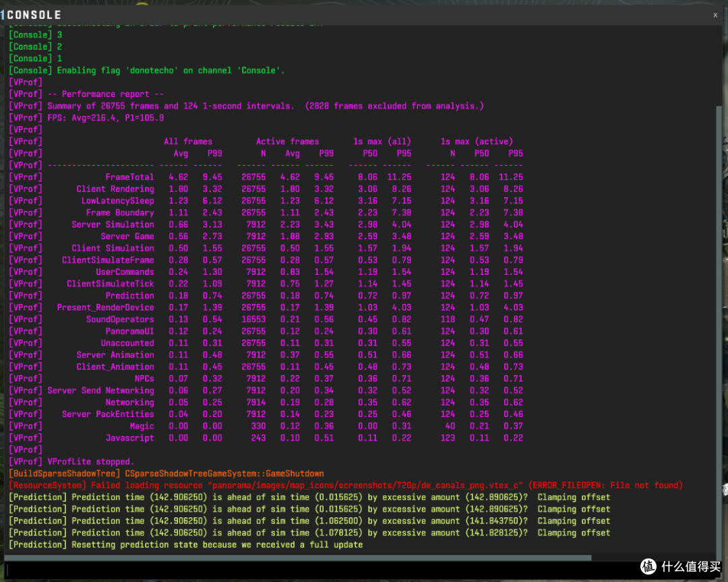Click the horizontal scrollbar of the console
This screenshot has width=728, height=582.
click(298, 558)
